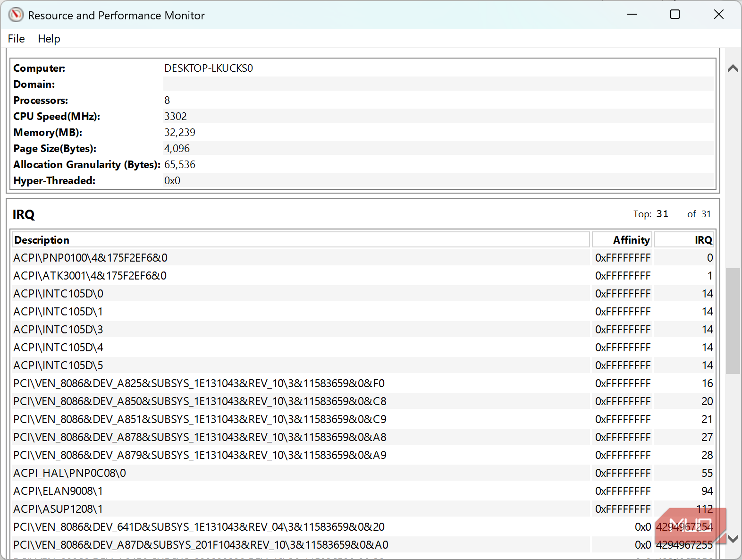Click the Page Size value 4,096

177,148
